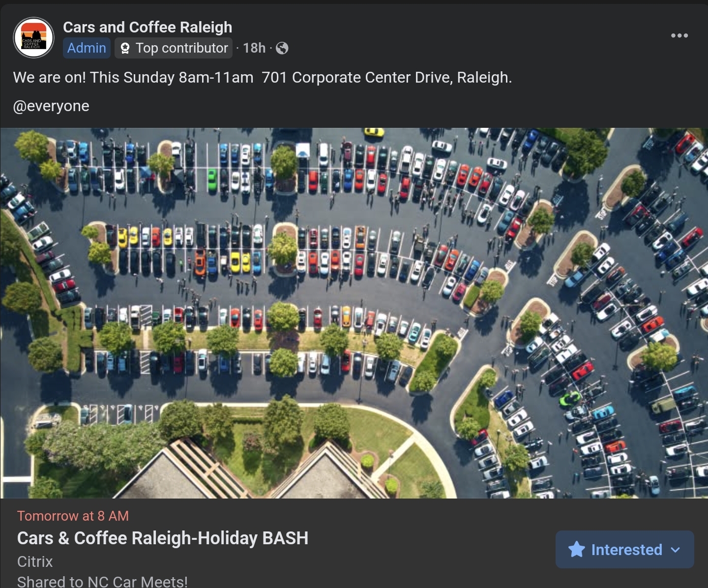Image resolution: width=708 pixels, height=588 pixels.
Task: Open the three-dot post options menu
Action: [679, 35]
